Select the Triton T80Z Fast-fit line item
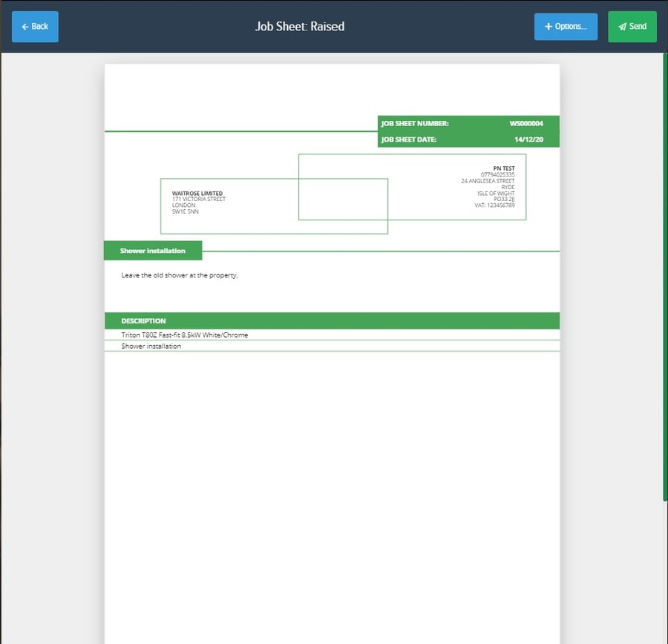Viewport: 668px width, 644px height. pos(184,335)
